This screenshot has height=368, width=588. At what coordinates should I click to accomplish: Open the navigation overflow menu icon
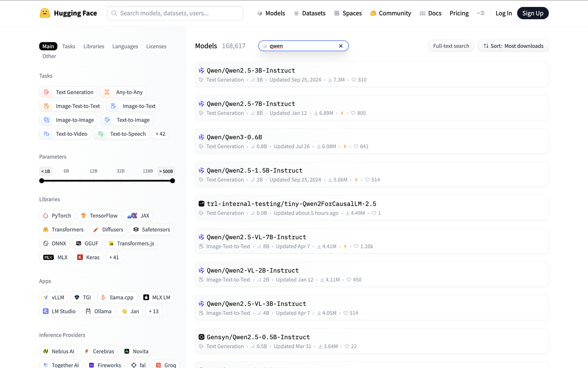pos(481,13)
